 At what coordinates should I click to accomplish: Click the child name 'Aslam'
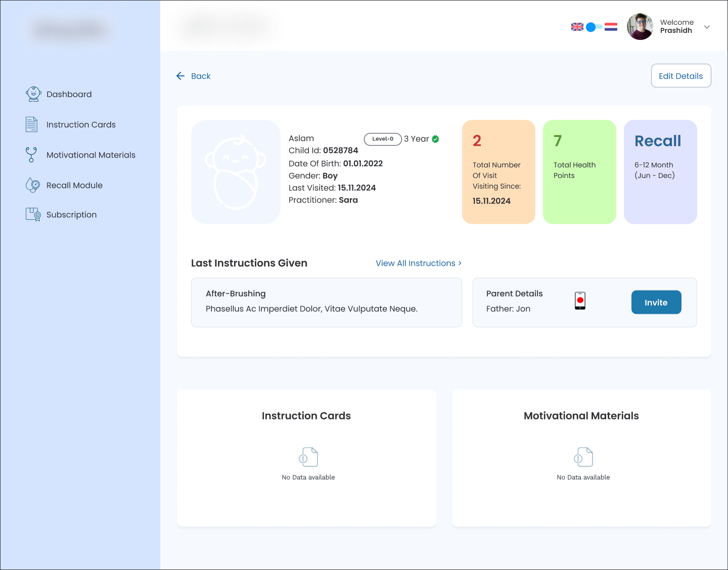click(x=301, y=138)
